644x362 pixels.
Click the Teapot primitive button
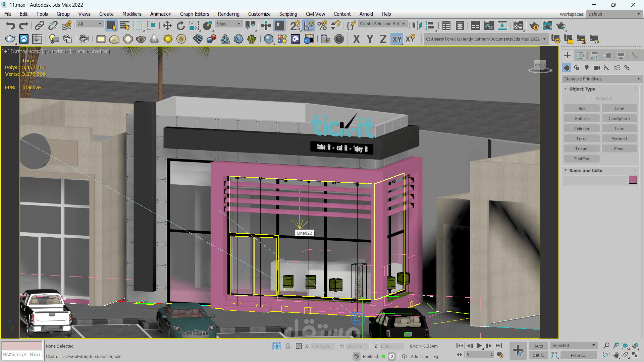click(x=582, y=148)
